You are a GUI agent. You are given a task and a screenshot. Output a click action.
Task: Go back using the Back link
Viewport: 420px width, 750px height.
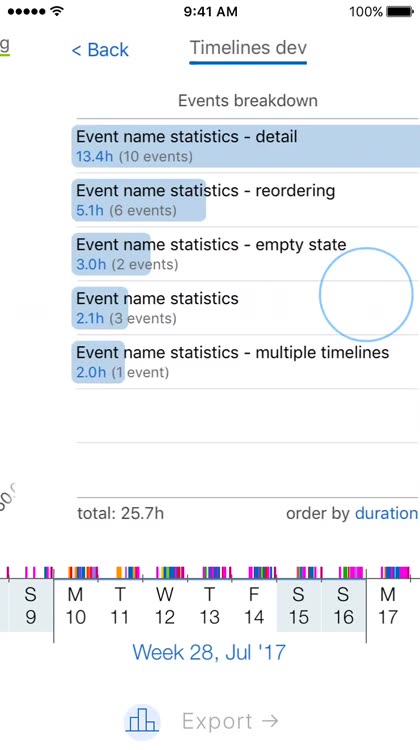100,50
